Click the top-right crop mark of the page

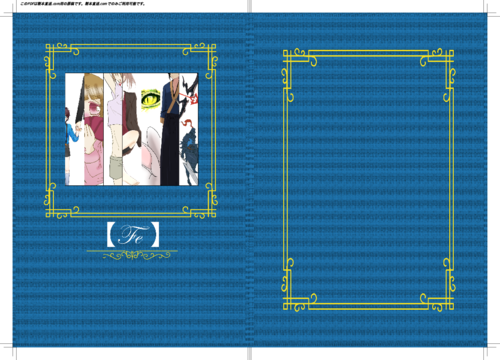click(489, 9)
